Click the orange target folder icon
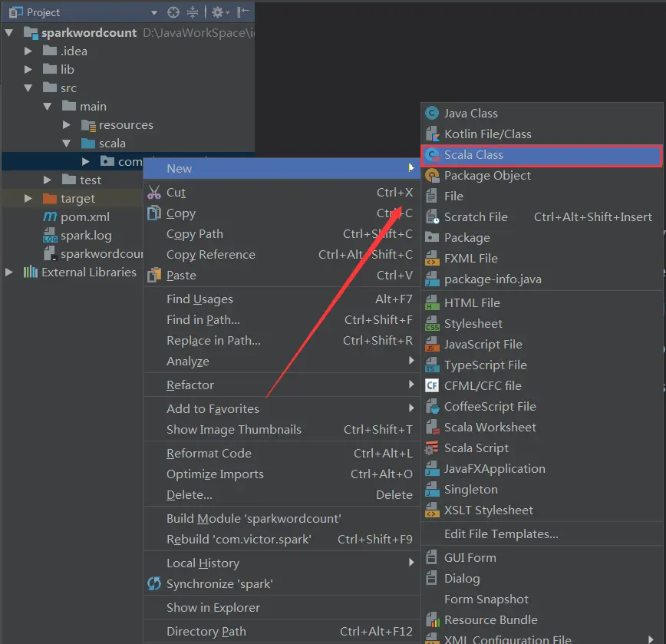 [x=50, y=198]
